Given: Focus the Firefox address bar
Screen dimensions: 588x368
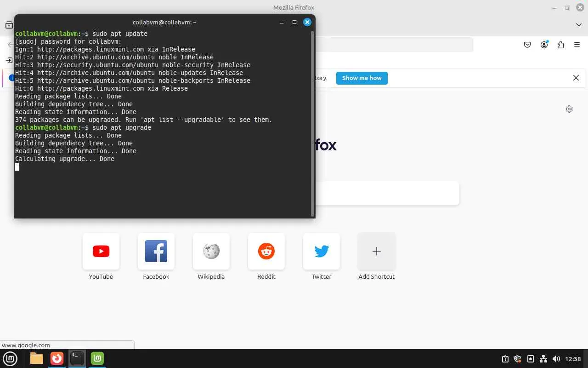Looking at the screenshot, I should (x=394, y=45).
